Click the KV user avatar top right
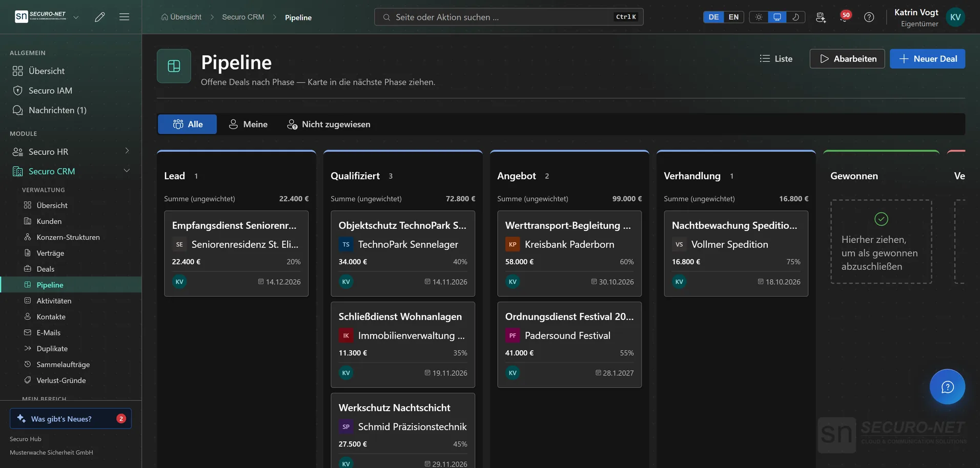The height and width of the screenshot is (468, 980). [x=955, y=17]
